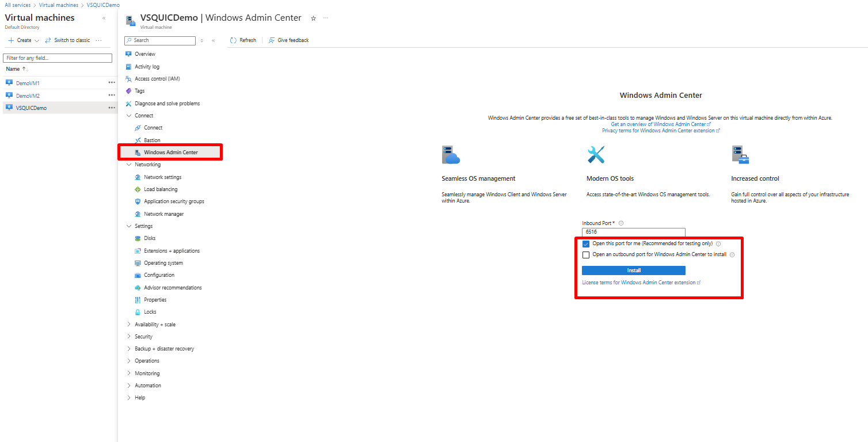
Task: Uncheck 'Open this port for me' checkbox
Action: coord(586,244)
